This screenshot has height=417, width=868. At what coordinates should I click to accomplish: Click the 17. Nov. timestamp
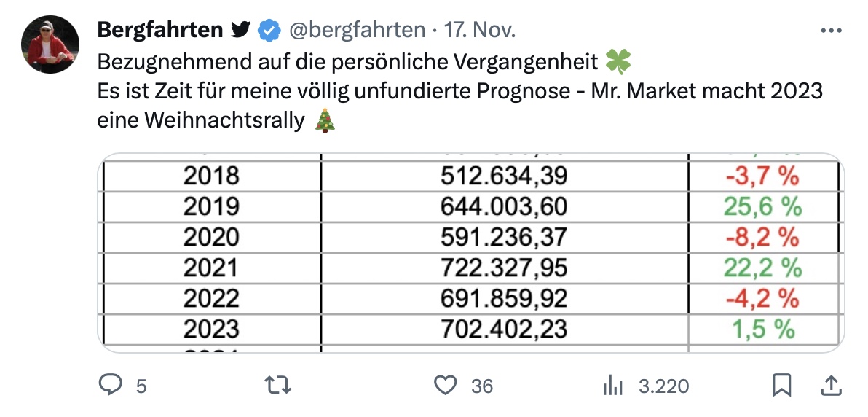480,30
